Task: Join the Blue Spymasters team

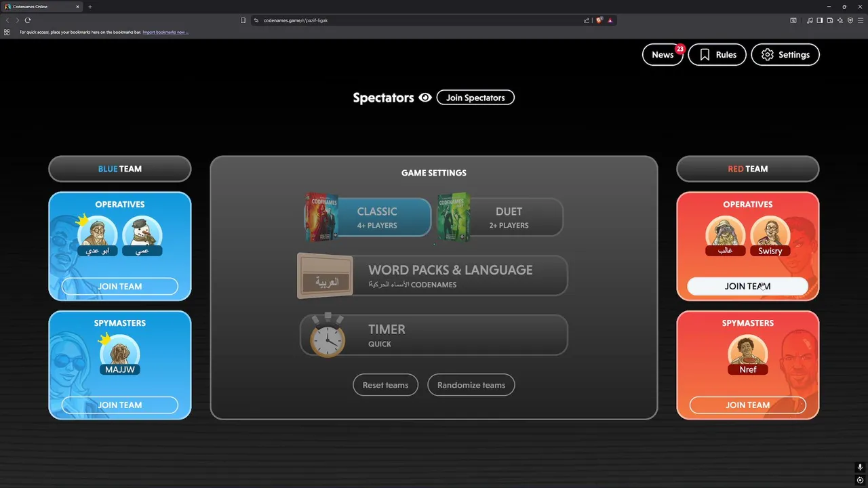Action: click(120, 405)
